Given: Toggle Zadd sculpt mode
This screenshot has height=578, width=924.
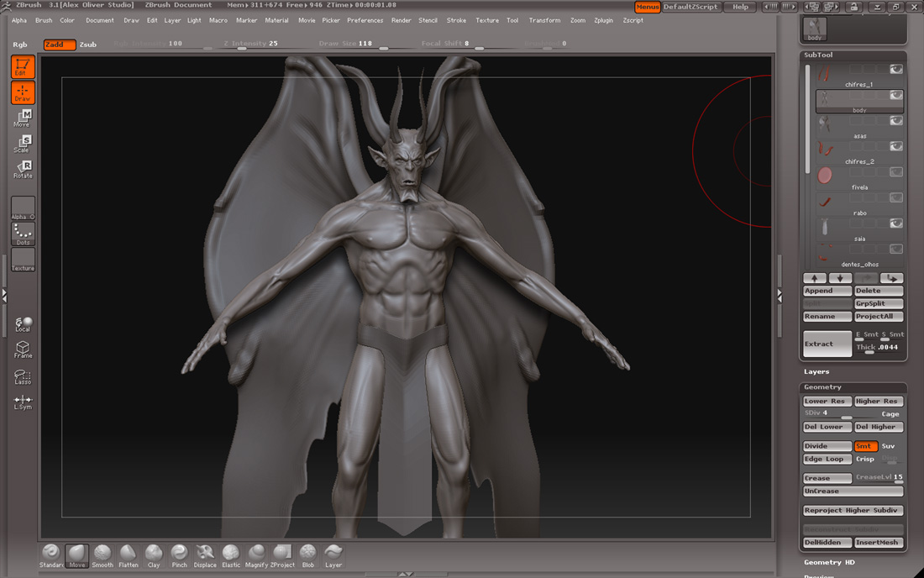Looking at the screenshot, I should click(x=60, y=45).
